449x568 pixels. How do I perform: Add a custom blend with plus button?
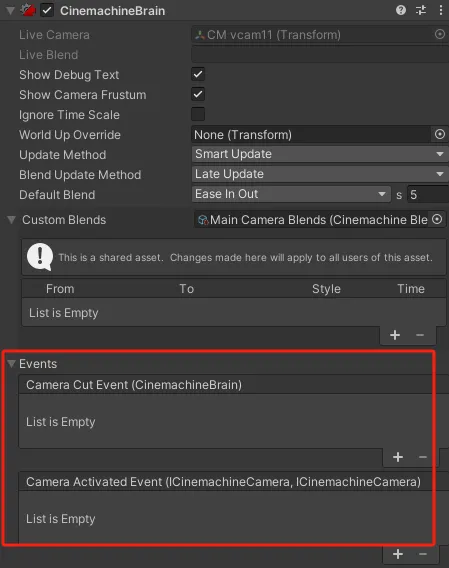point(395,335)
